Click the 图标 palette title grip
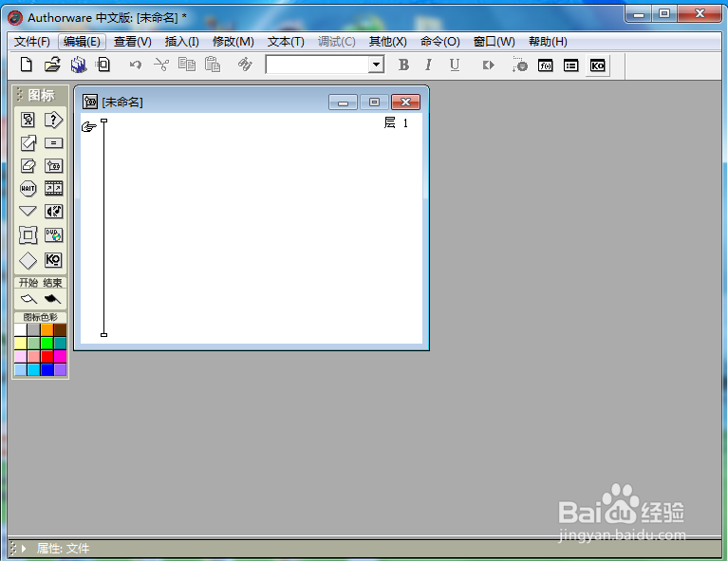This screenshot has height=561, width=728. click(20, 94)
